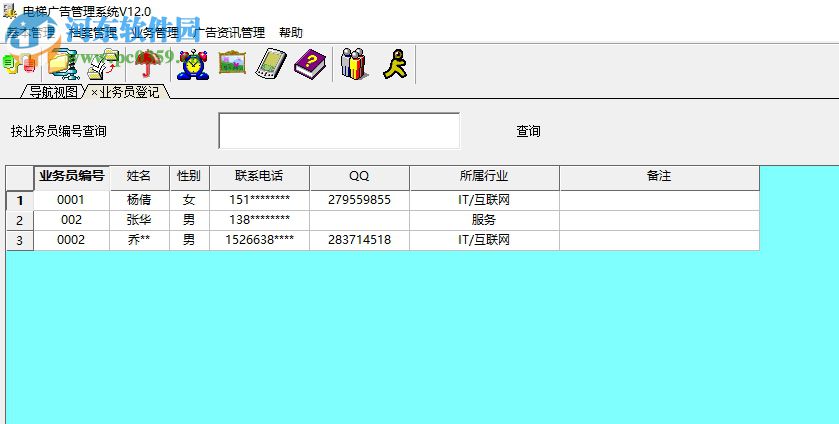Open the 广告资讯管理 menu
Image resolution: width=839 pixels, height=424 pixels.
click(229, 33)
